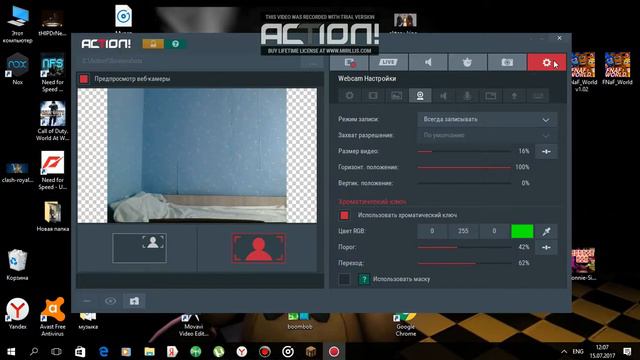Viewport: 640px width, 360px height.
Task: Open the Nox desktop shortcut
Action: click(x=17, y=69)
